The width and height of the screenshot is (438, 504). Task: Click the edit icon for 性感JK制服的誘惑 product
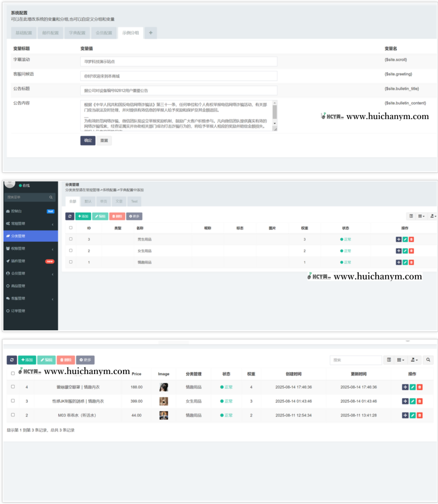[x=412, y=401]
